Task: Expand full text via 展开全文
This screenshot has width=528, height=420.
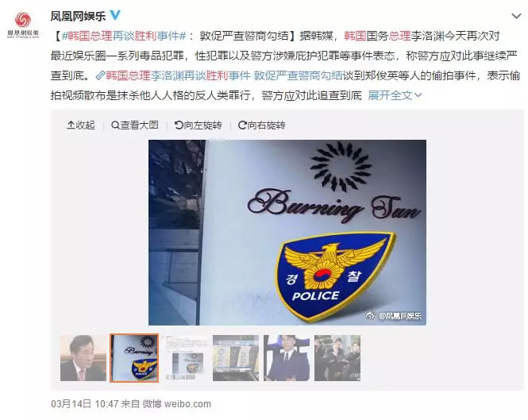Action: pos(395,95)
